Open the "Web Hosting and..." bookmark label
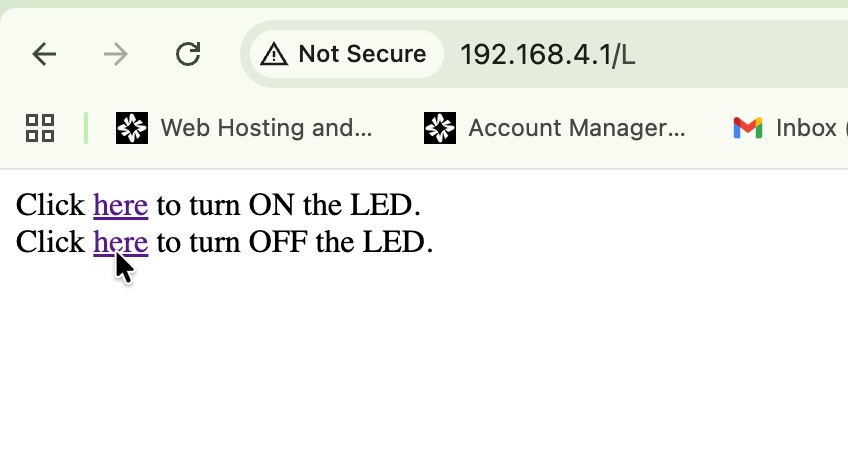The height and width of the screenshot is (452, 848). pos(266,128)
